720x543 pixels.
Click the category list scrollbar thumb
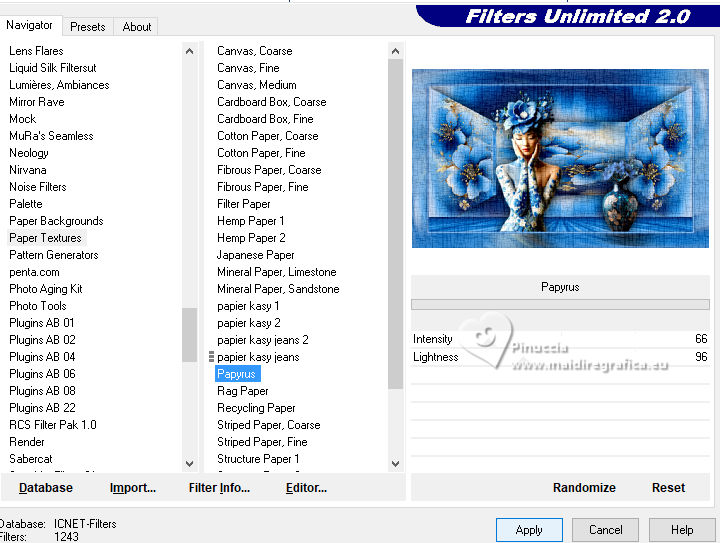189,335
